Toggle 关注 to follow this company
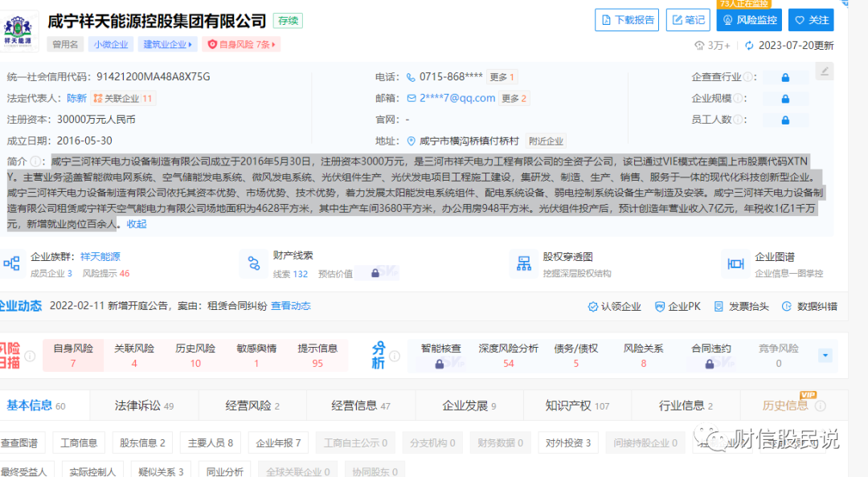Viewport: 868px width, 477px height. pos(811,19)
